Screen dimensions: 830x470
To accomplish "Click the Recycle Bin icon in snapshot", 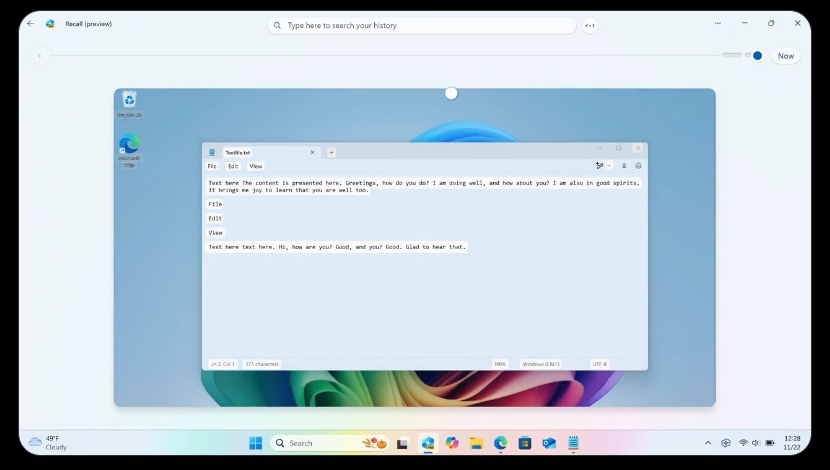I will pyautogui.click(x=129, y=101).
